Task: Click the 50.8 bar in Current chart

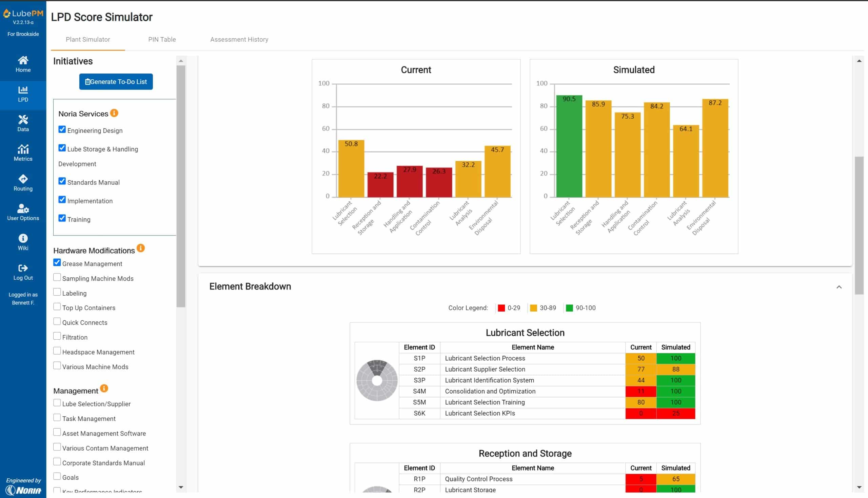Action: pyautogui.click(x=351, y=168)
